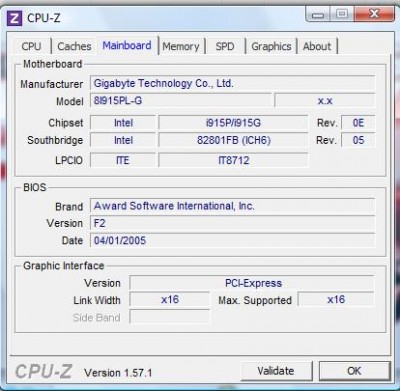
Task: Click the greyed-out Side Band label
Action: coord(97,318)
